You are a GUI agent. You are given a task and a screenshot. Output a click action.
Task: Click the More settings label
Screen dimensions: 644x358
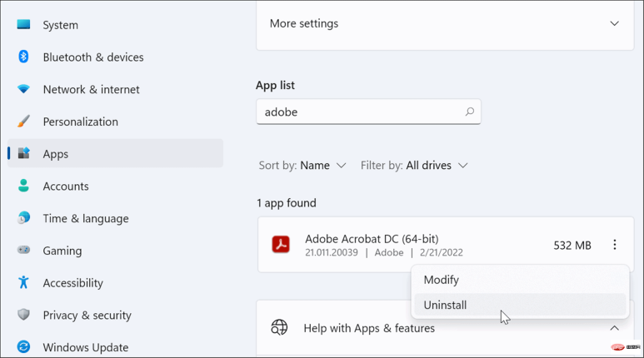[304, 24]
